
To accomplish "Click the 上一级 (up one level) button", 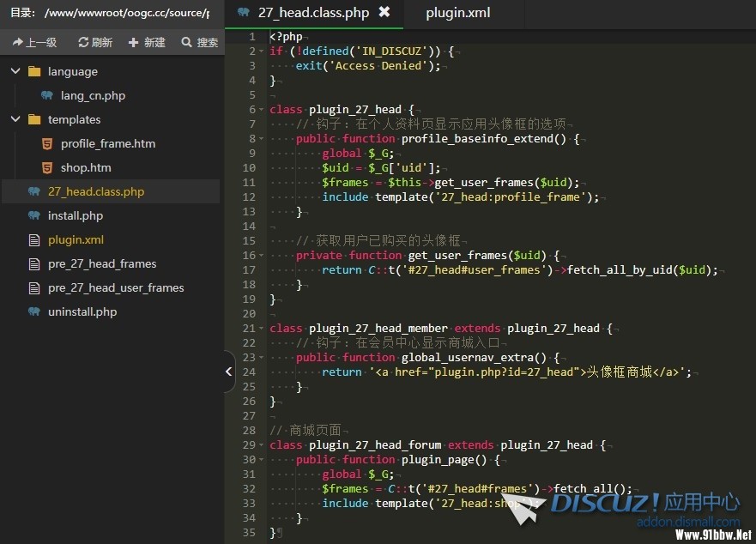I will click(x=34, y=42).
